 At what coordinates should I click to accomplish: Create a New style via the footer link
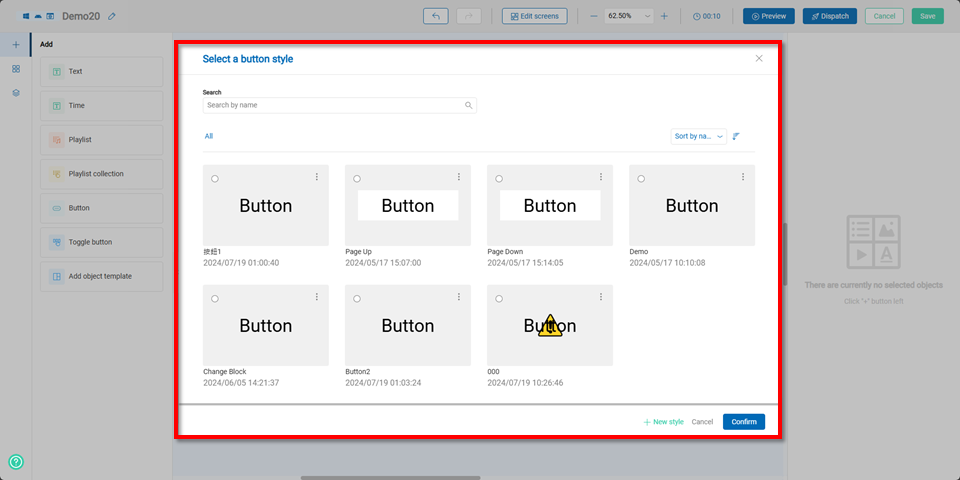tap(663, 422)
